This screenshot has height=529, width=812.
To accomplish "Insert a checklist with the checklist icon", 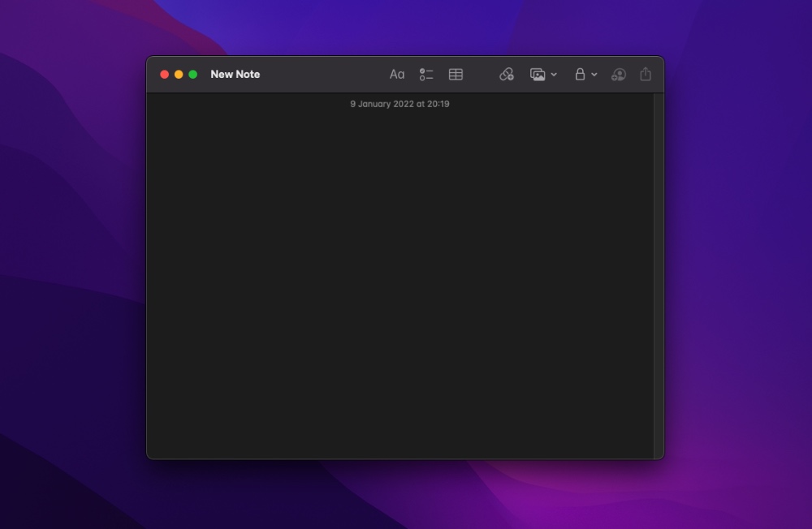I will click(x=426, y=75).
